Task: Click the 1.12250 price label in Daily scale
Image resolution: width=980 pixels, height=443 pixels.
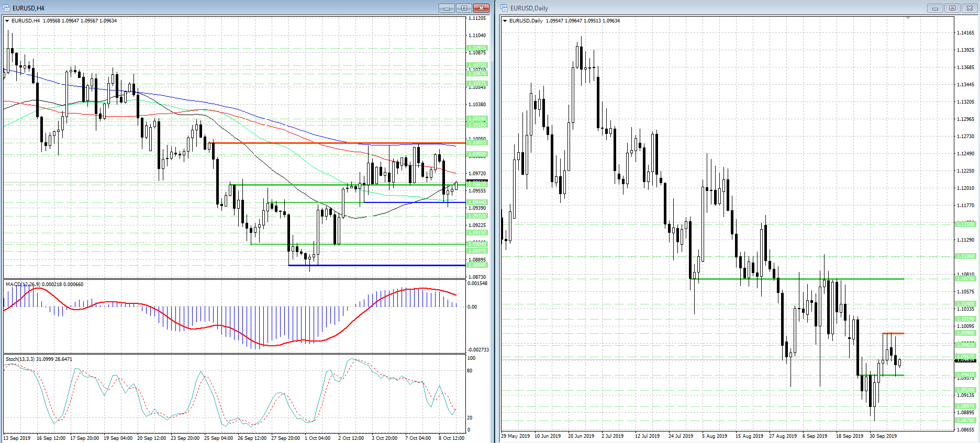Action: [966, 171]
